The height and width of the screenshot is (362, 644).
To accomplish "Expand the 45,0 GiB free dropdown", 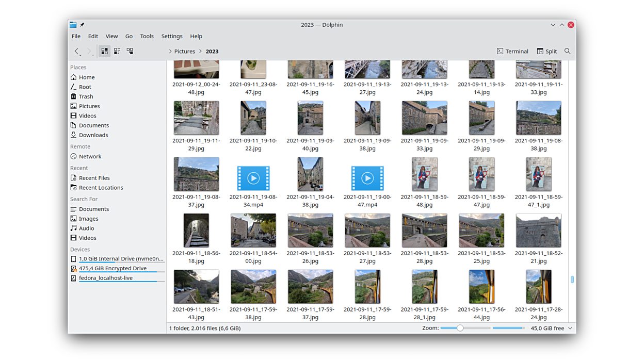I will pyautogui.click(x=570, y=328).
